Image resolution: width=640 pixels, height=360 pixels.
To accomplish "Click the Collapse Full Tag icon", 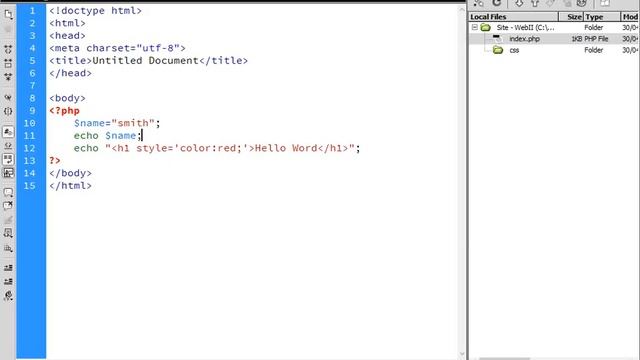I will pos(8,49).
